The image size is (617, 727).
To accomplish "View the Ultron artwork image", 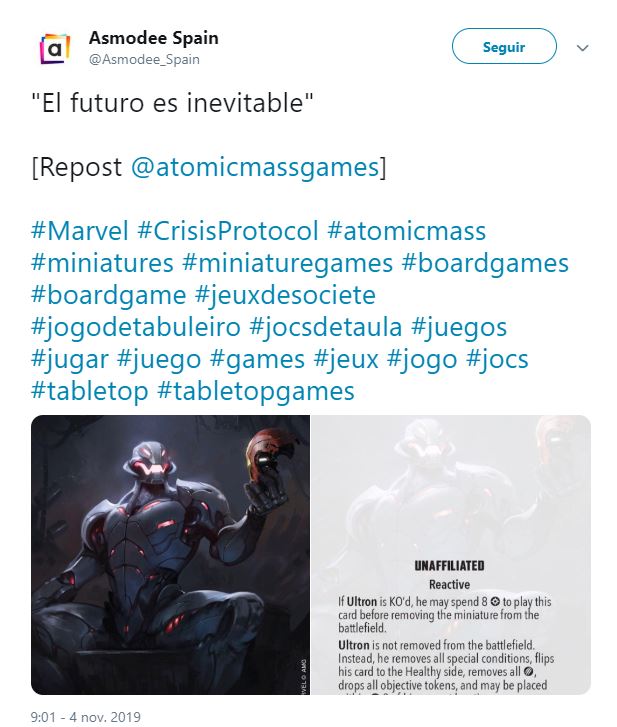I will tap(170, 555).
